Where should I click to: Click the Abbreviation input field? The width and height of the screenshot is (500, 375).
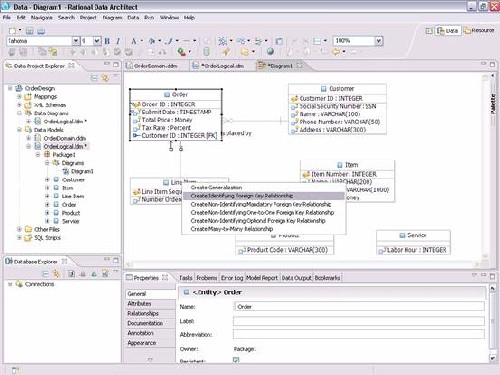(359, 334)
